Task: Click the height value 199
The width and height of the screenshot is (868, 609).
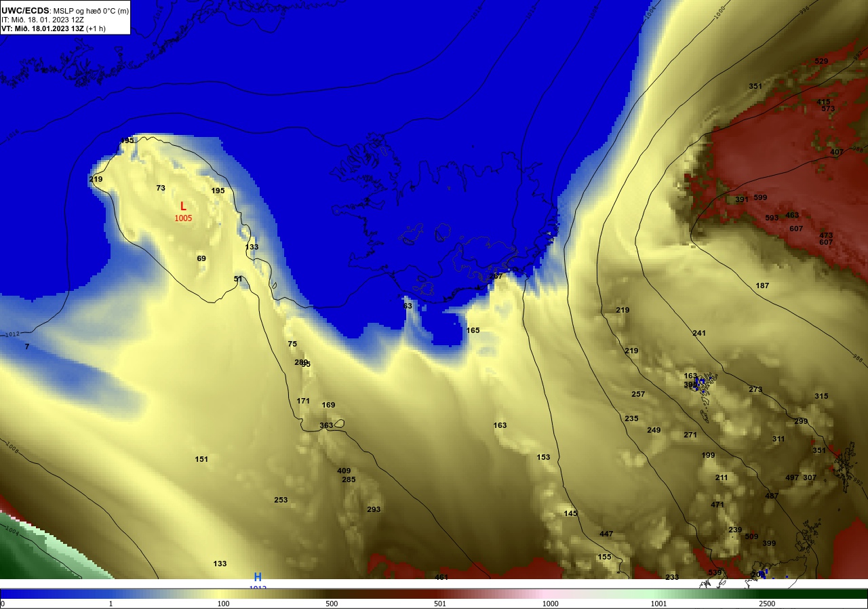Action: pyautogui.click(x=708, y=456)
